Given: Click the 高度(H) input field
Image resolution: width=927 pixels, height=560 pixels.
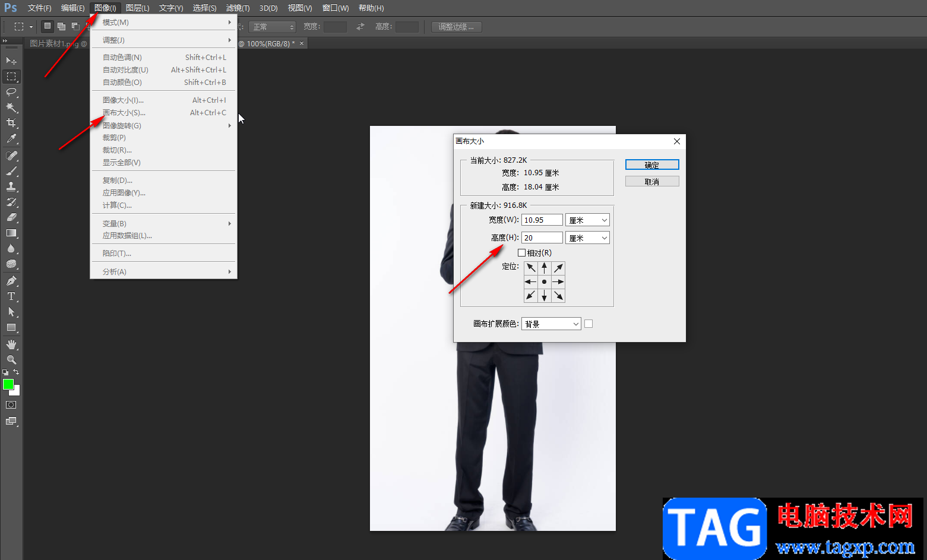Looking at the screenshot, I should click(x=542, y=238).
